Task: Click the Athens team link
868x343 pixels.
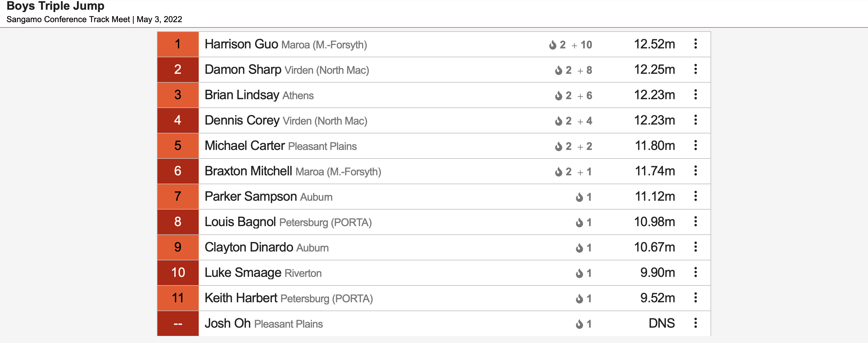Action: (x=298, y=95)
